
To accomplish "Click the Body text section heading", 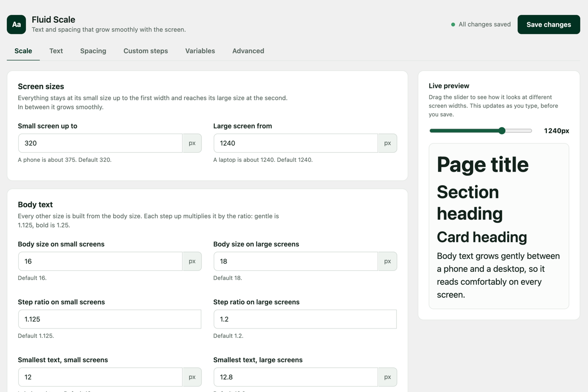I will (x=35, y=204).
